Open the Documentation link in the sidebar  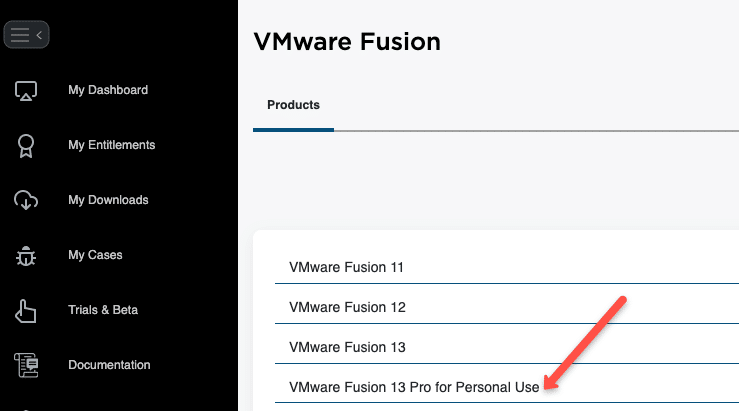point(109,365)
